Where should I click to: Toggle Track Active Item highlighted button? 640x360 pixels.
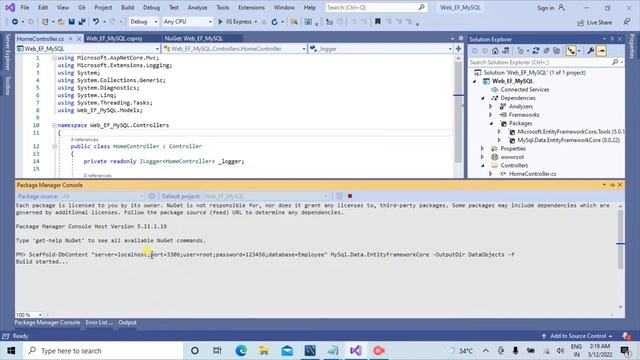[x=571, y=51]
